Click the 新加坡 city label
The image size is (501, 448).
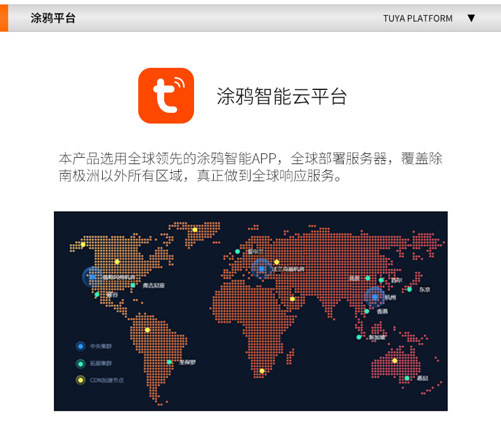click(377, 337)
